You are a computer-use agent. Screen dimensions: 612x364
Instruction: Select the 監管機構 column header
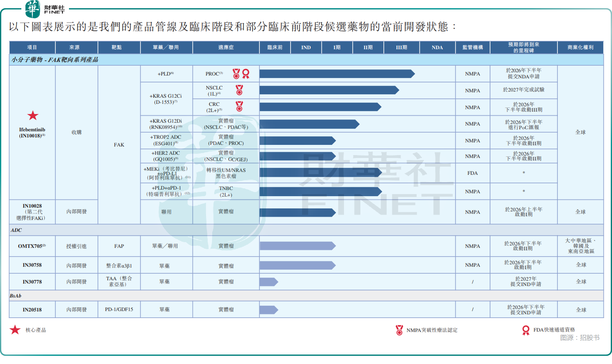point(472,48)
